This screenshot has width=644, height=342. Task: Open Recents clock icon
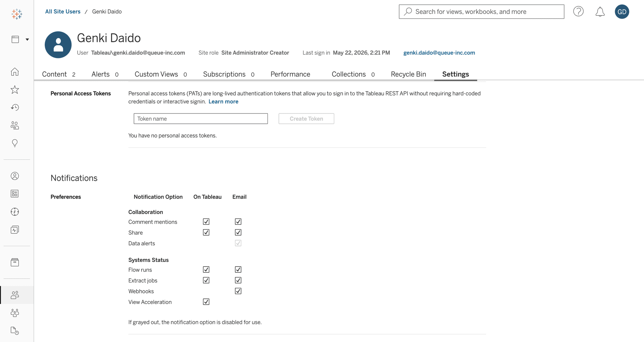[x=15, y=107]
